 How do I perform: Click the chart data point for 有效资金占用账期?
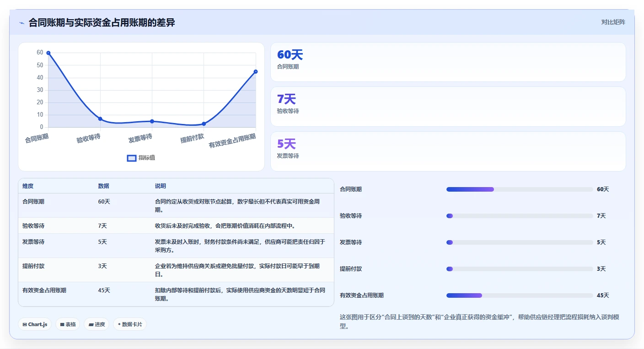click(x=255, y=71)
